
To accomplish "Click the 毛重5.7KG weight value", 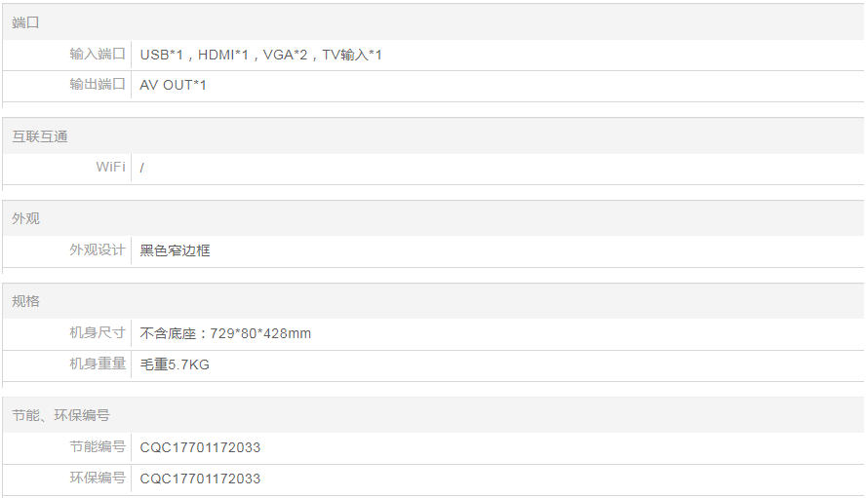I will [x=175, y=364].
